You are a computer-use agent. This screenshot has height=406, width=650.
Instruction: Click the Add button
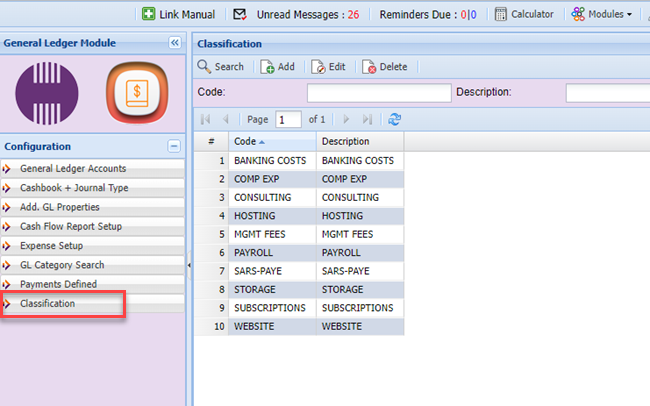point(278,67)
